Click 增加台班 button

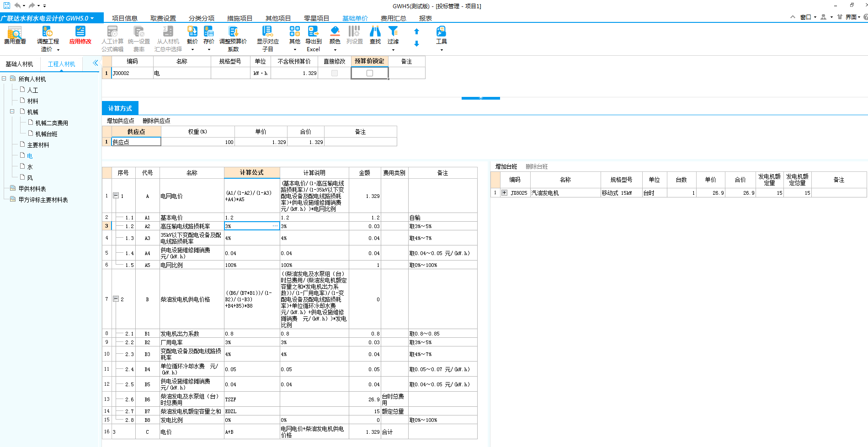(x=506, y=166)
